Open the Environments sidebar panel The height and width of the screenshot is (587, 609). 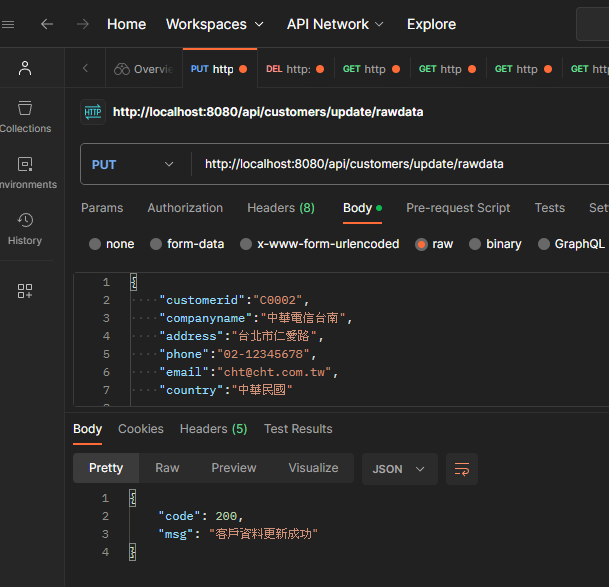pos(25,172)
